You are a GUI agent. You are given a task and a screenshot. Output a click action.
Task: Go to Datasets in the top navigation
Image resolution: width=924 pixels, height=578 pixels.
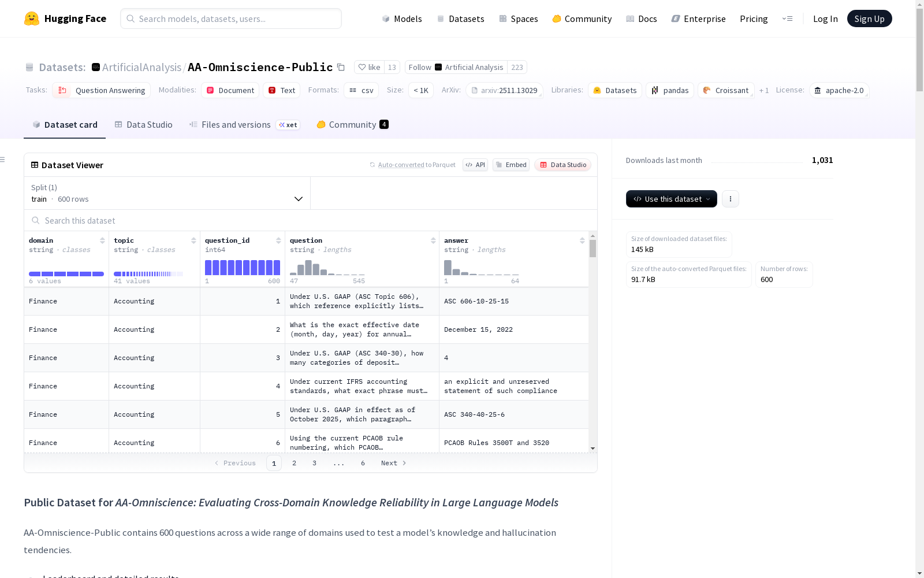tap(460, 18)
